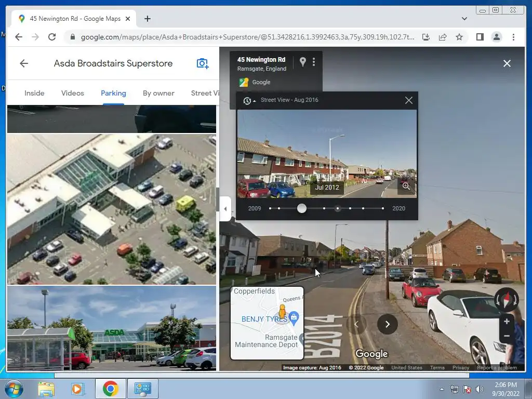Go back from Asda Broadstairs Superstore photos

pyautogui.click(x=24, y=63)
